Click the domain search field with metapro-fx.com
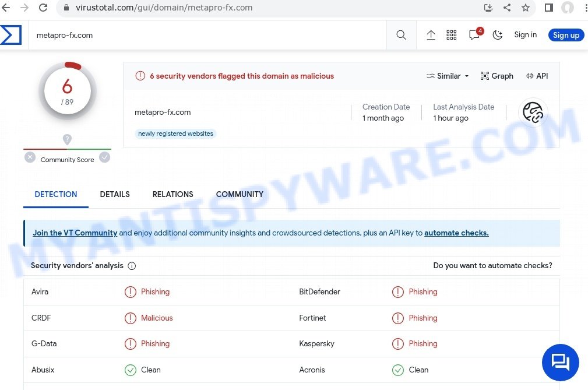 tap(207, 35)
